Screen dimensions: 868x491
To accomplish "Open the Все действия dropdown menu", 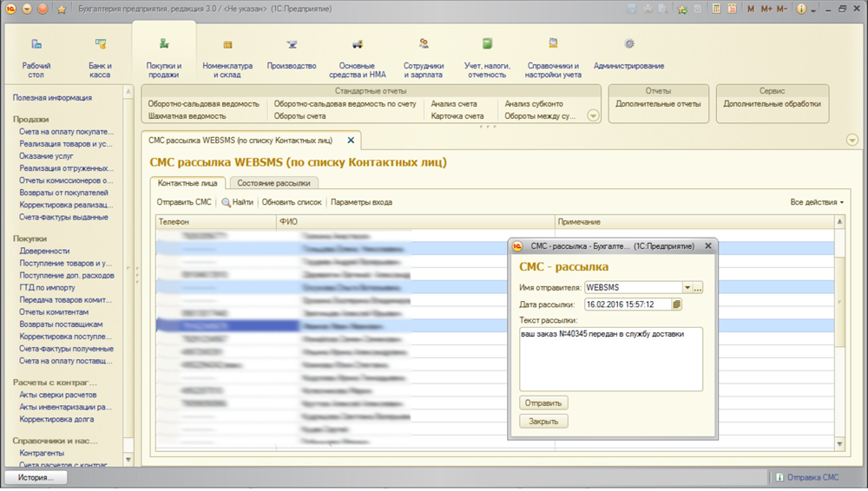I will point(817,202).
